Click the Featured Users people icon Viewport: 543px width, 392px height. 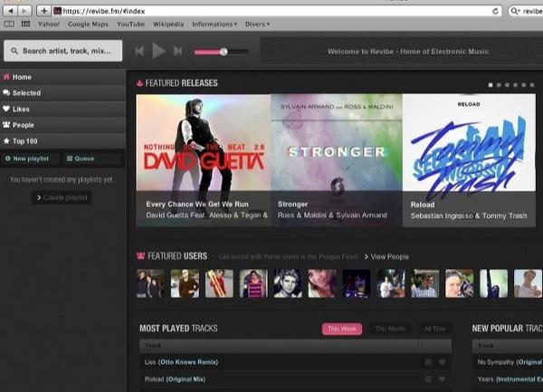click(x=140, y=256)
